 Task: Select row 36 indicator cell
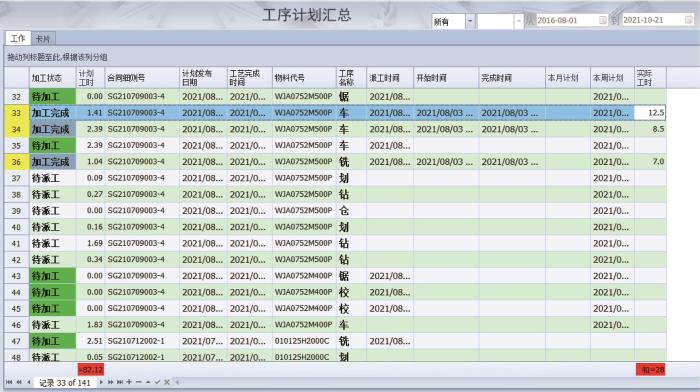[17, 162]
